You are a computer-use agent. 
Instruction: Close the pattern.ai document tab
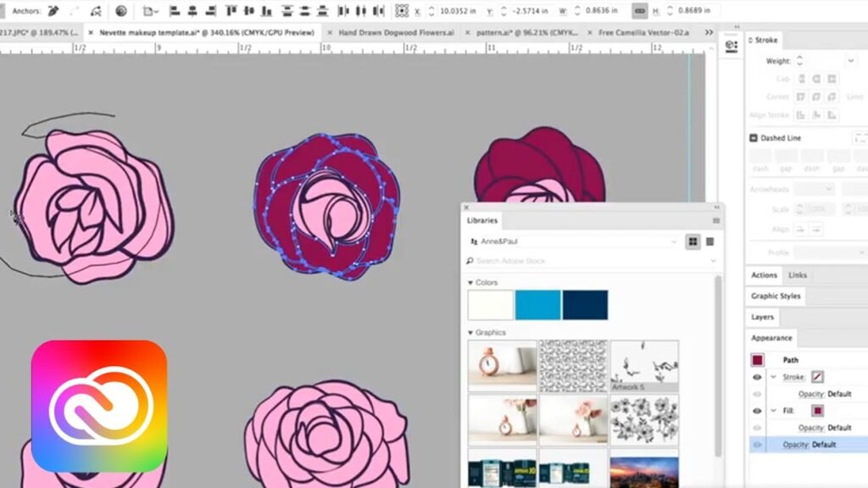click(x=467, y=33)
